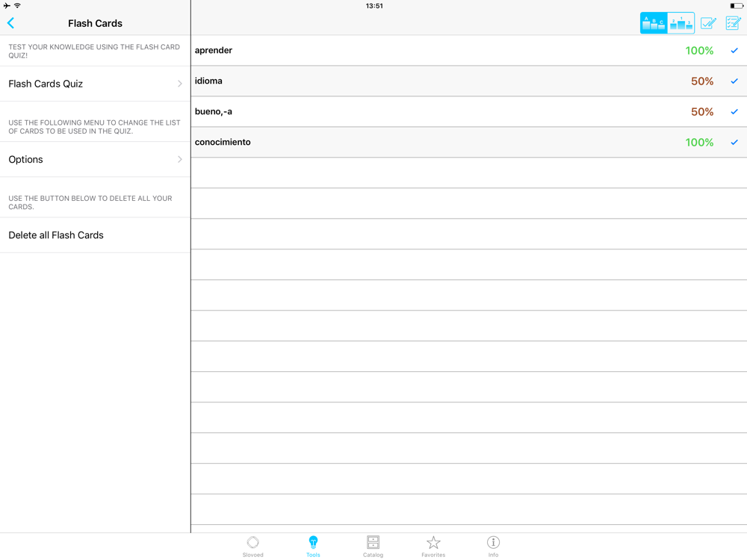This screenshot has width=747, height=560.
Task: Go back using the blue back arrow
Action: pos(11,23)
